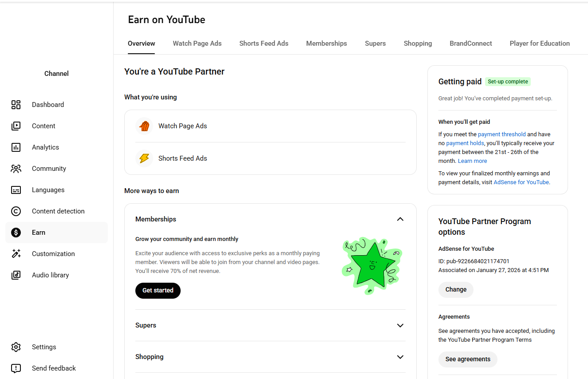Click the Shorts Feed Ads lightning row

(182, 158)
